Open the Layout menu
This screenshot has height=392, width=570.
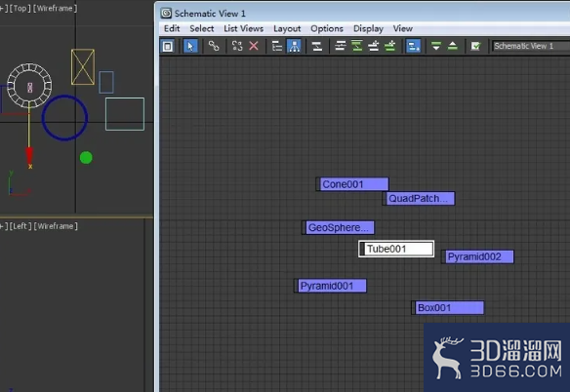click(287, 28)
